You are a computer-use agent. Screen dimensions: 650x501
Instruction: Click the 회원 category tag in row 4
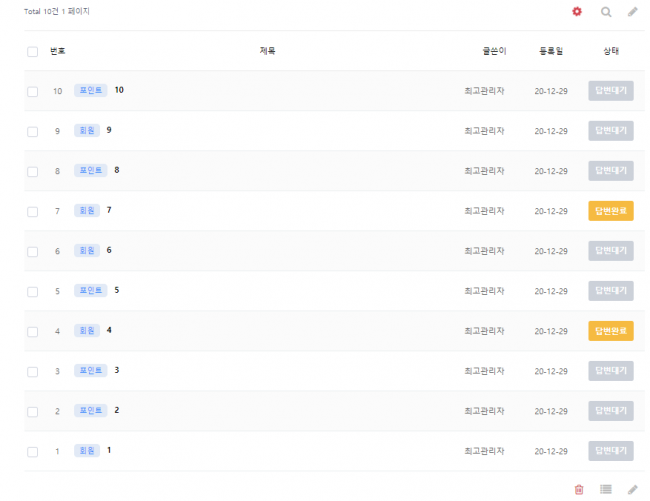click(87, 330)
